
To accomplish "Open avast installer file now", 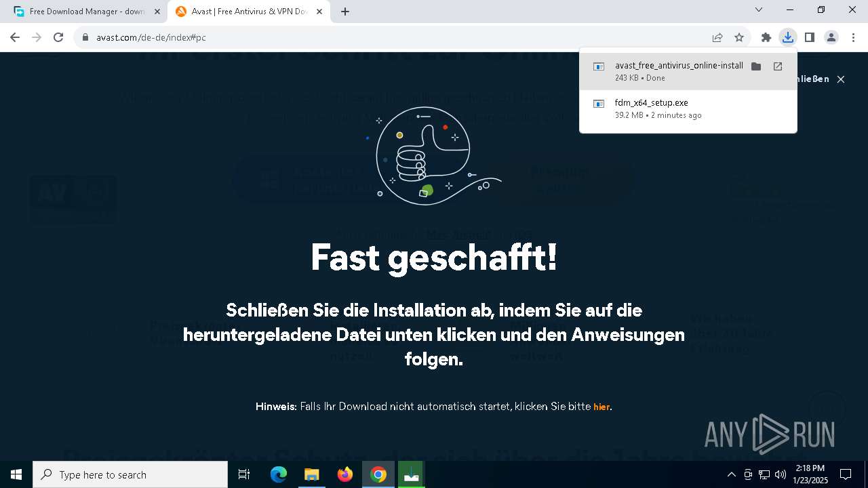I will point(778,66).
